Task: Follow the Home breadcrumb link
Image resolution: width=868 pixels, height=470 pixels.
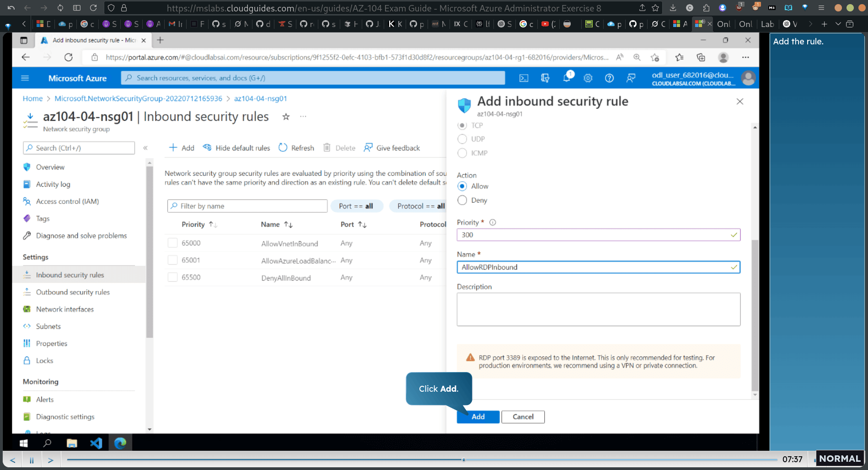Action: click(x=32, y=98)
